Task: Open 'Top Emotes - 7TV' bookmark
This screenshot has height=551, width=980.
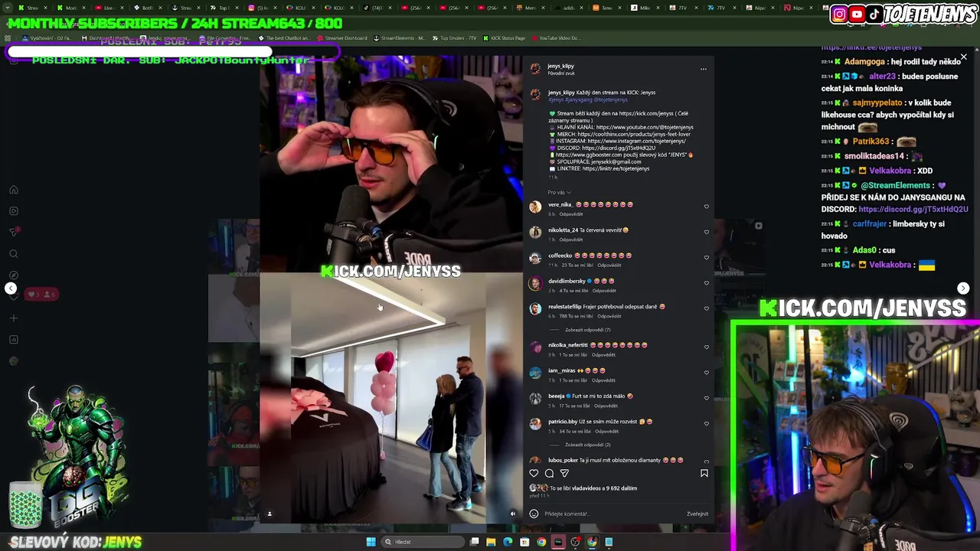Action: pos(455,38)
